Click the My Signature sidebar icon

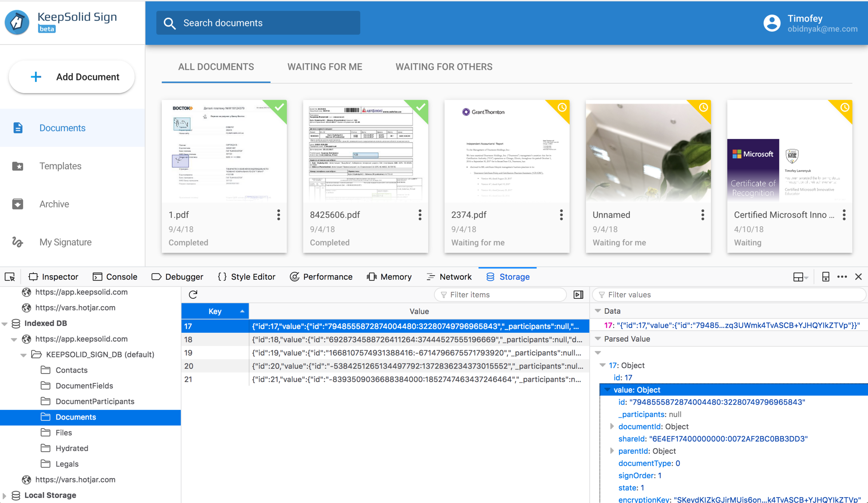click(18, 242)
